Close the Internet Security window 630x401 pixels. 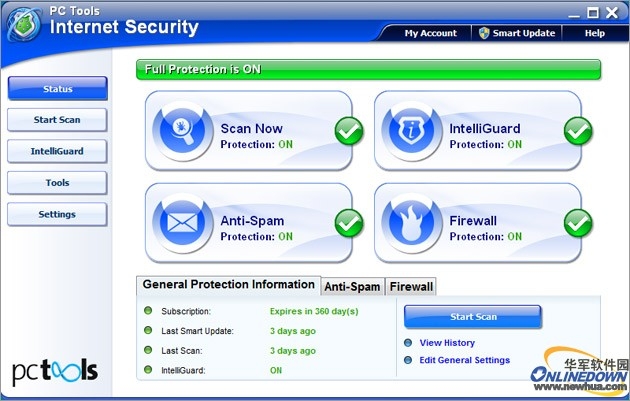tap(612, 12)
